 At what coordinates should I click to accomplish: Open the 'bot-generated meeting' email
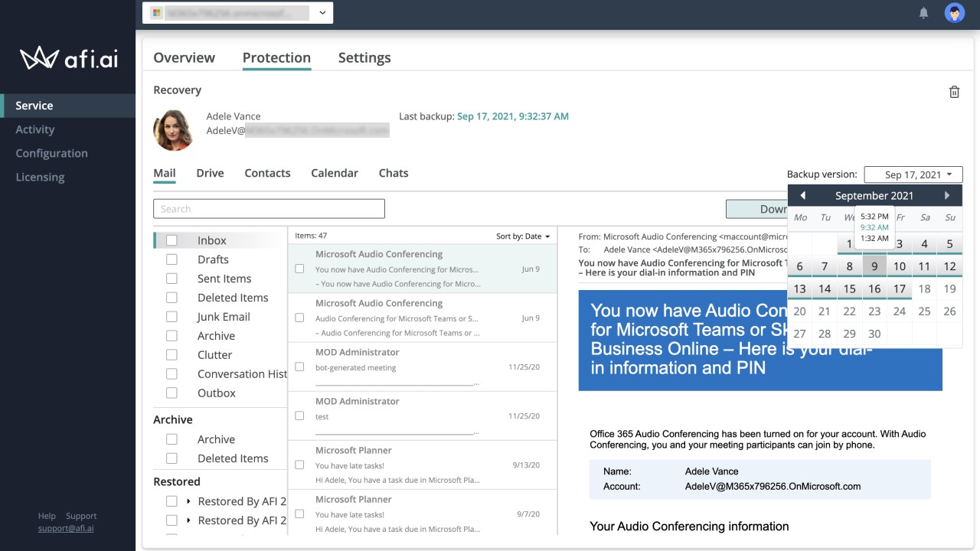(x=423, y=367)
